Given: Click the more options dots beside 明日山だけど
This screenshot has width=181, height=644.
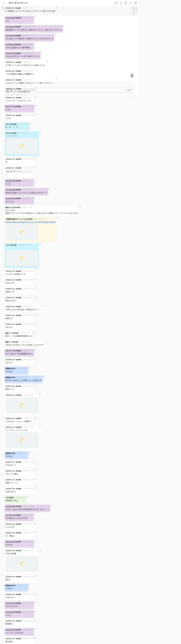Looking at the screenshot, I should tap(35, 297).
